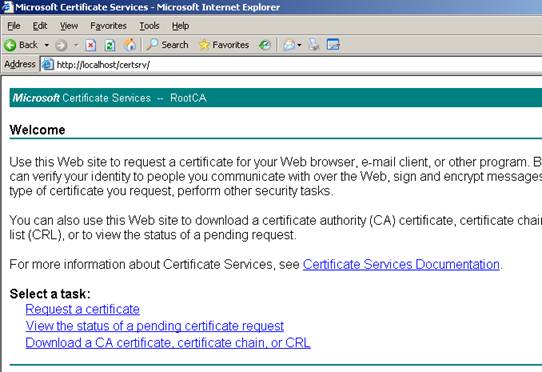This screenshot has height=372, width=542.
Task: Open the Back history dropdown arrow
Action: click(46, 45)
